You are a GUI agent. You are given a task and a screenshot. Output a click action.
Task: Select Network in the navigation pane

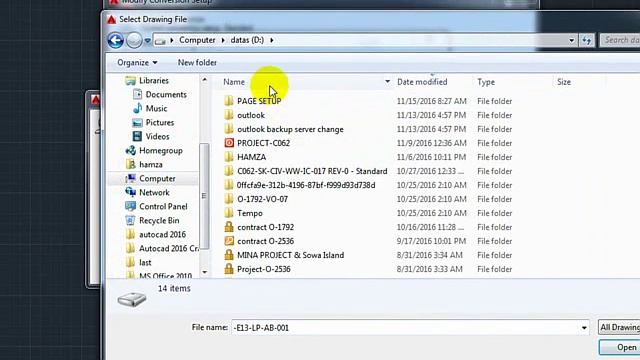(147, 192)
